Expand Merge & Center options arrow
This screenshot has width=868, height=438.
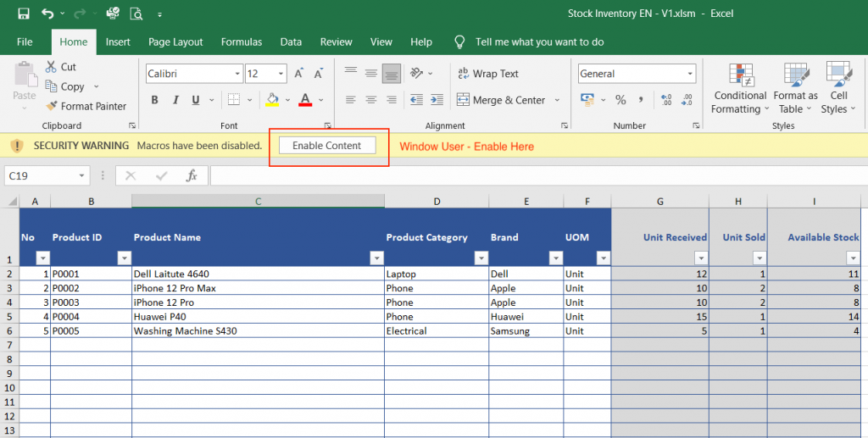pyautogui.click(x=557, y=100)
